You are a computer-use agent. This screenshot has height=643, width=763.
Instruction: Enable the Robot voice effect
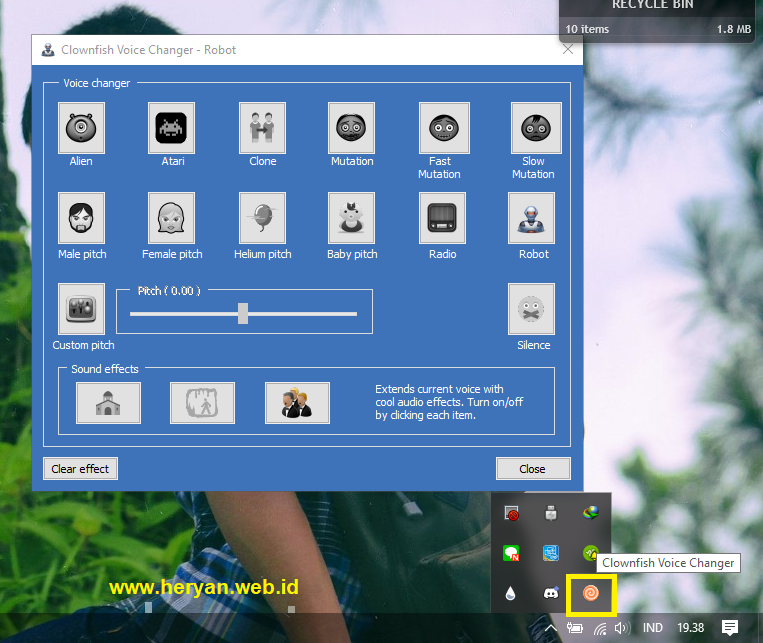click(531, 218)
